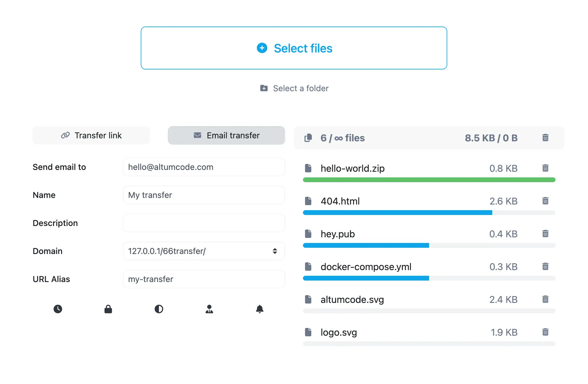The height and width of the screenshot is (384, 588).
Task: Remove hey.pub using its trash icon
Action: tap(545, 234)
